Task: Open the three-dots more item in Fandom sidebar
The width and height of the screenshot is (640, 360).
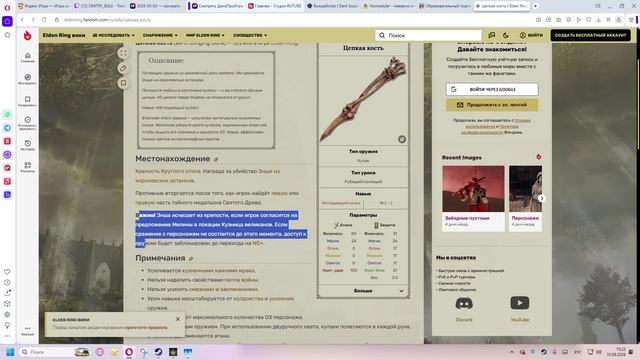Action: [x=27, y=330]
